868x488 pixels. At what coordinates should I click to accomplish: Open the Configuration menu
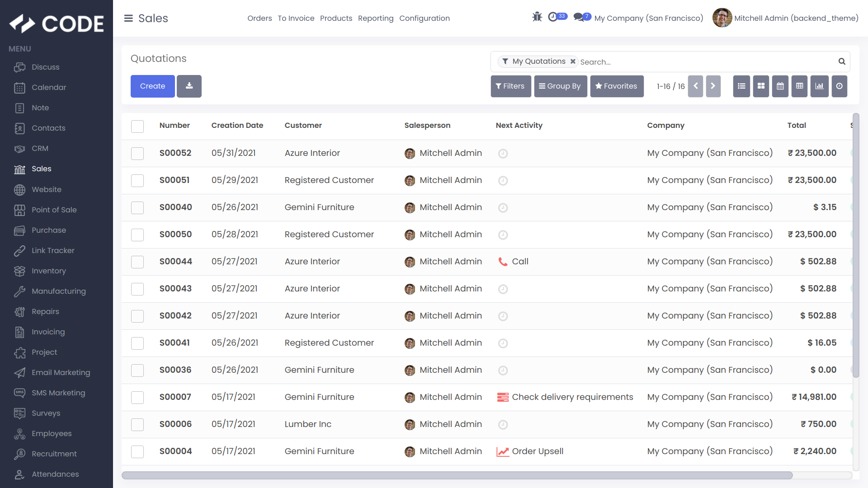tap(424, 18)
